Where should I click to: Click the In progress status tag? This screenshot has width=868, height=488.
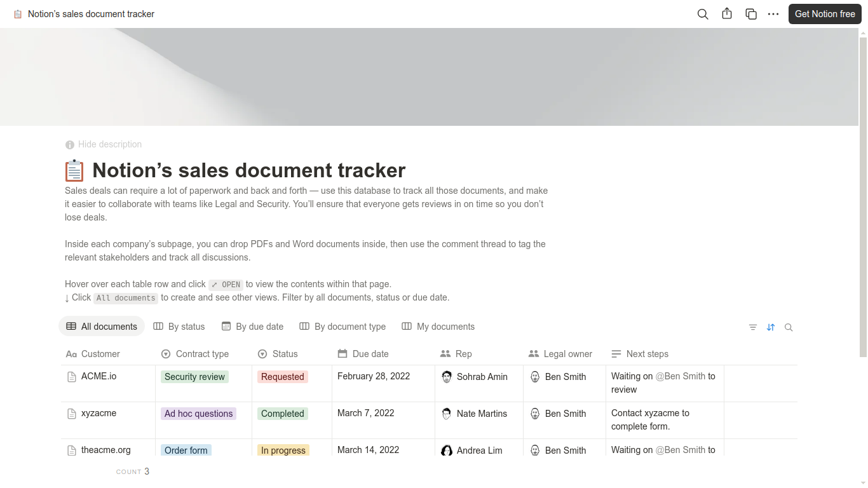[x=283, y=450]
